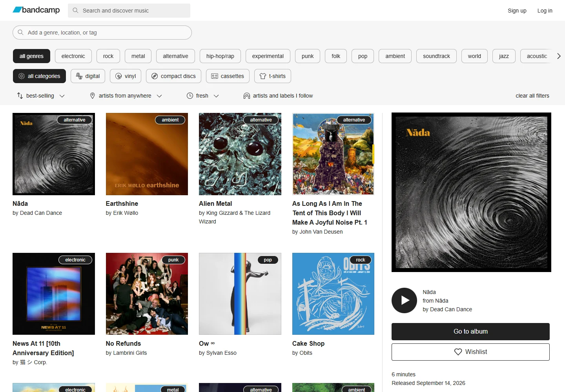
Task: Filter by experimental genre
Action: pyautogui.click(x=268, y=56)
